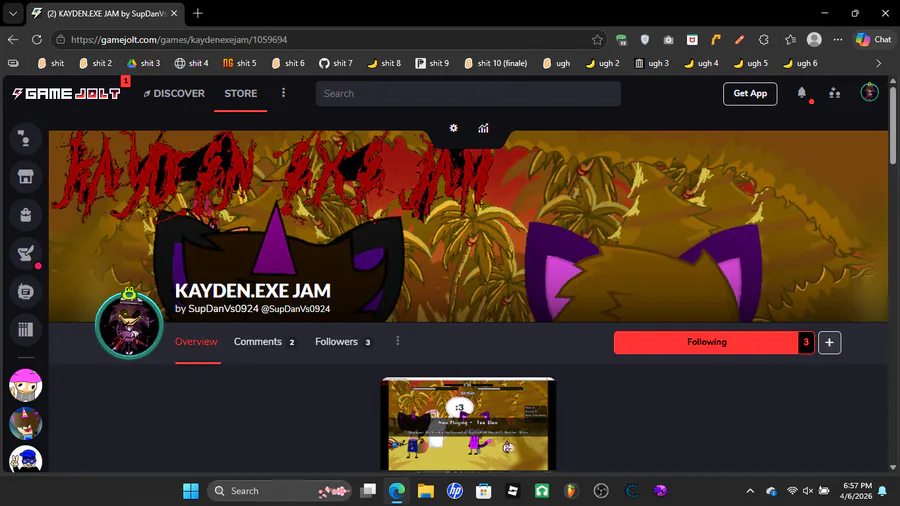Open the tab search dropdown arrow
The height and width of the screenshot is (506, 900).
tap(13, 13)
